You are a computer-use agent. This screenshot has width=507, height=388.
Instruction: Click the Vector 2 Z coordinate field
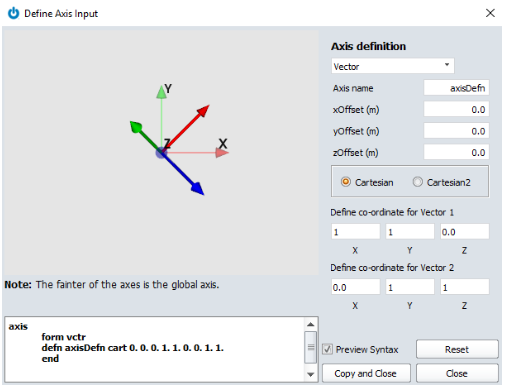[x=465, y=287]
